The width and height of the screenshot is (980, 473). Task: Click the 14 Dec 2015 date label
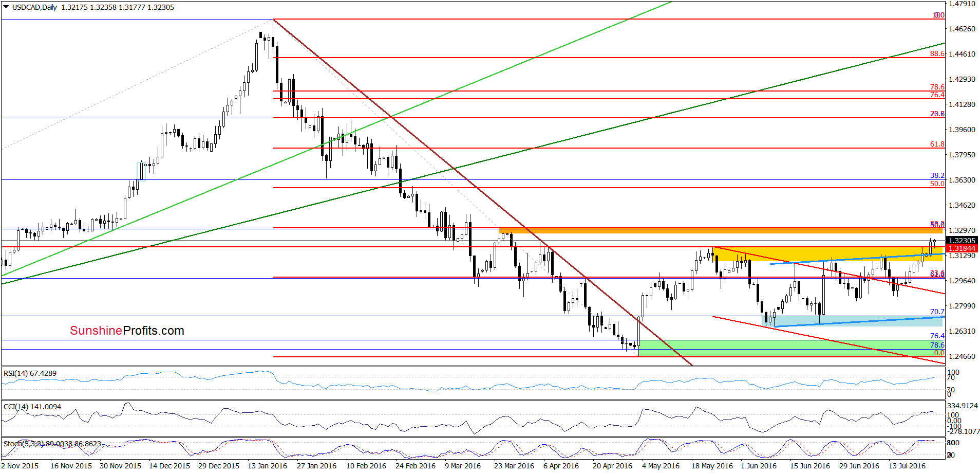pyautogui.click(x=169, y=466)
